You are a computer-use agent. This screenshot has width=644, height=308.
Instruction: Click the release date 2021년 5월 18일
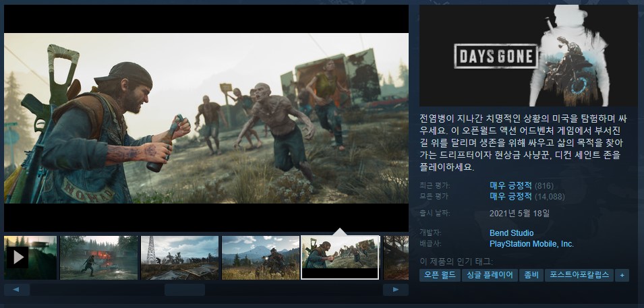[519, 214]
